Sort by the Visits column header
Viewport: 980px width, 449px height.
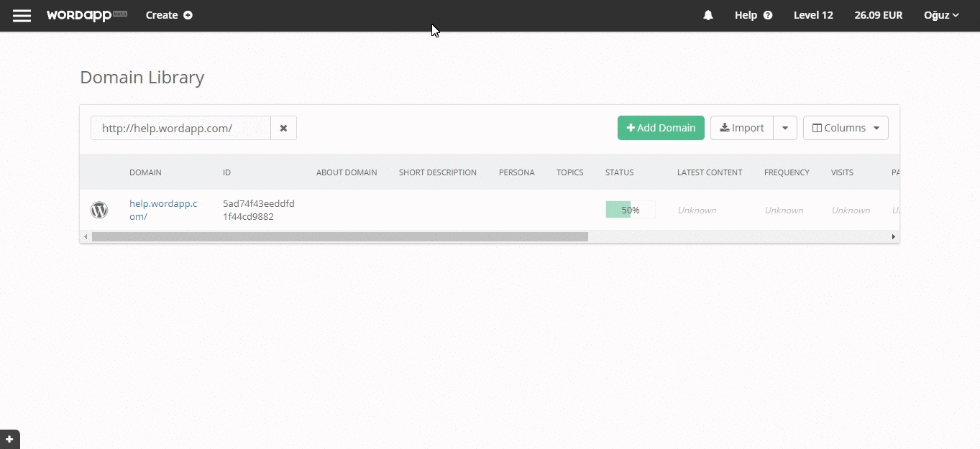[842, 172]
